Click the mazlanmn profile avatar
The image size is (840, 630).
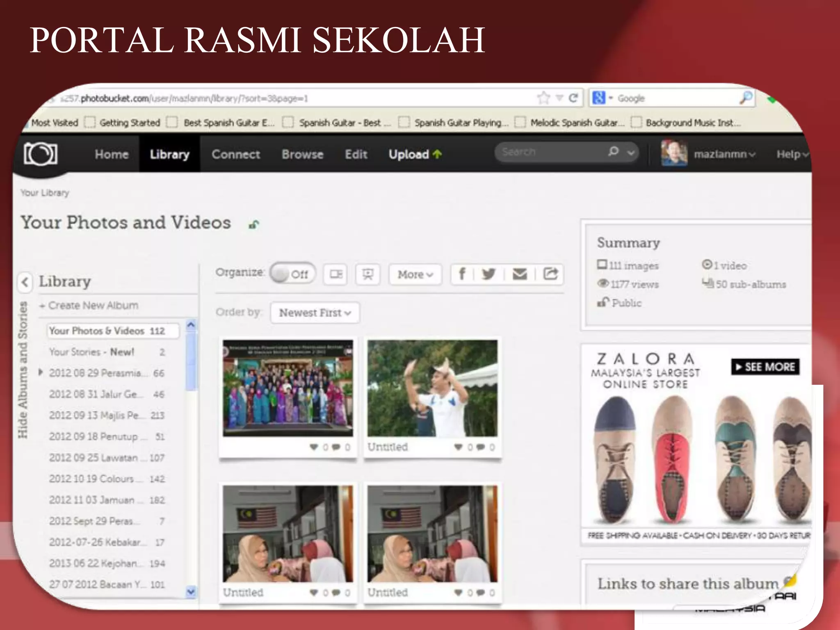pos(674,153)
